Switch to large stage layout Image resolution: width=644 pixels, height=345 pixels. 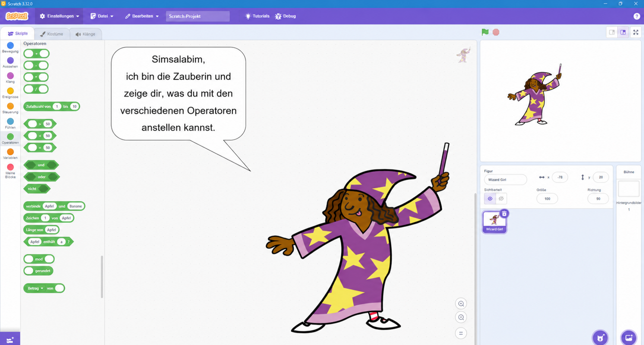click(623, 32)
